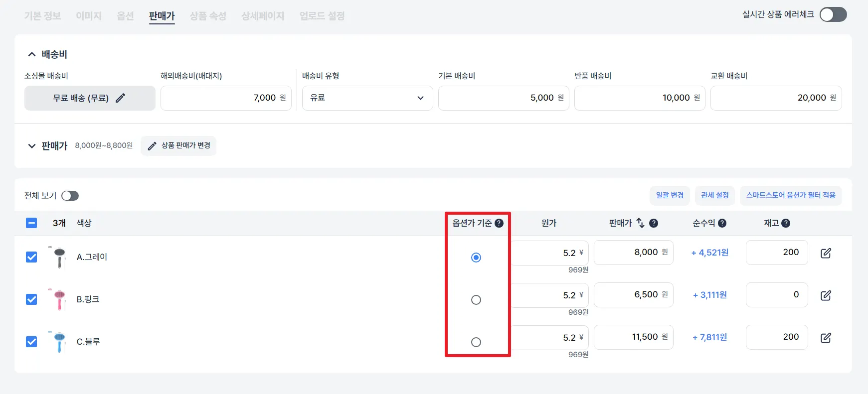The width and height of the screenshot is (868, 394).
Task: Uncheck the A.그레이 row checkbox
Action: click(31, 257)
